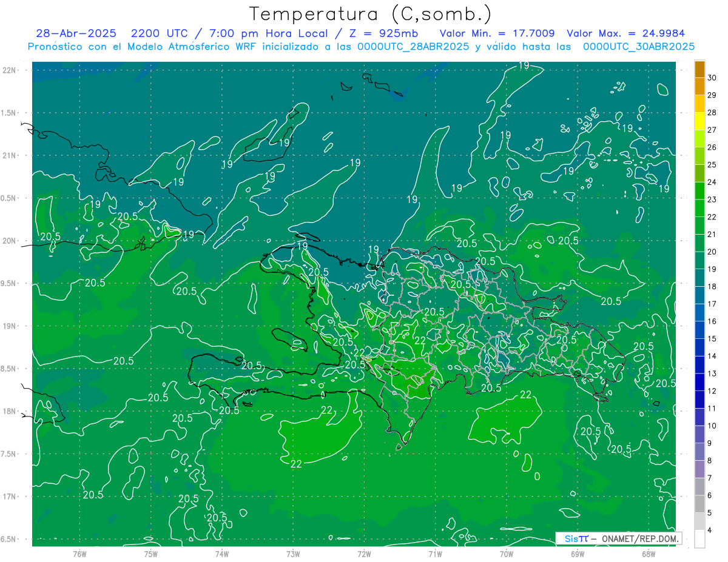728x562 pixels.
Task: Click color scale label 16
Action: click(713, 321)
